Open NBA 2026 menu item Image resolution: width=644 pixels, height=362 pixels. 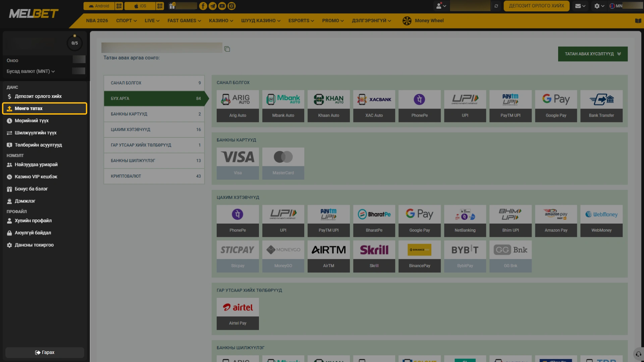coord(97,21)
